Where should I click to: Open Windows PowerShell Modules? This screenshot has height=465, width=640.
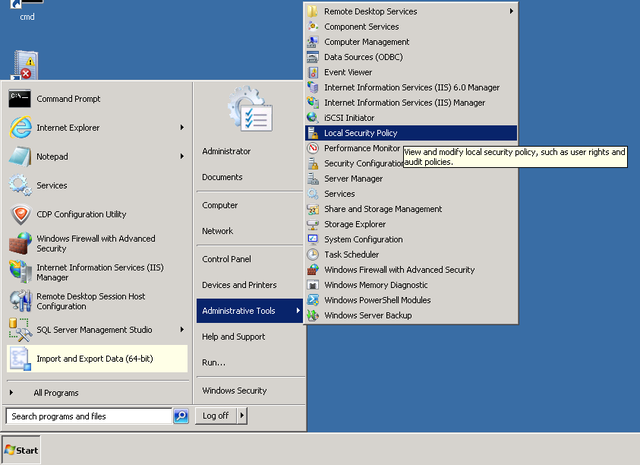tap(377, 300)
